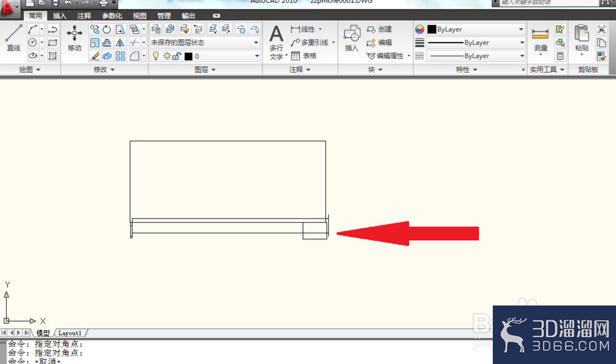Toggle layer freeze sun icon

point(167,56)
